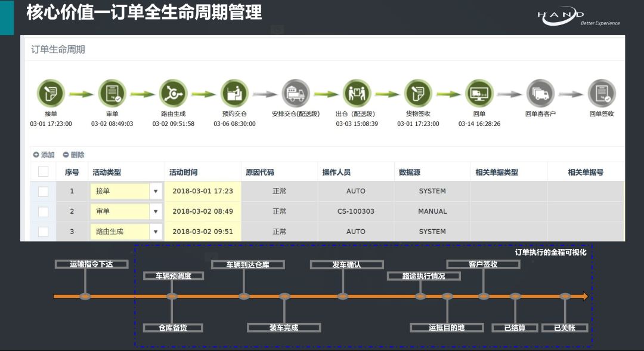
Task: Click the 活动时间 column header
Action: [184, 173]
